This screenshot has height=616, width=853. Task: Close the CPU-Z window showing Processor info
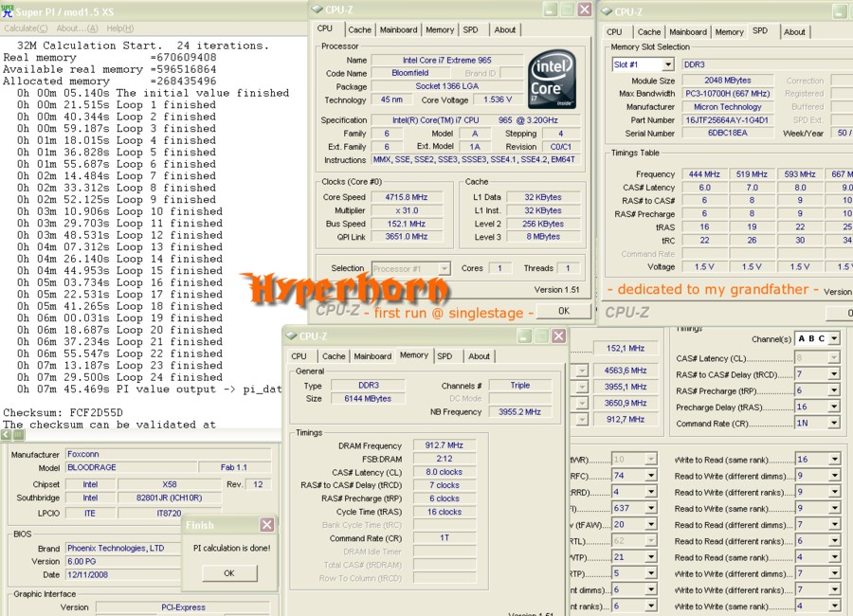tap(585, 9)
